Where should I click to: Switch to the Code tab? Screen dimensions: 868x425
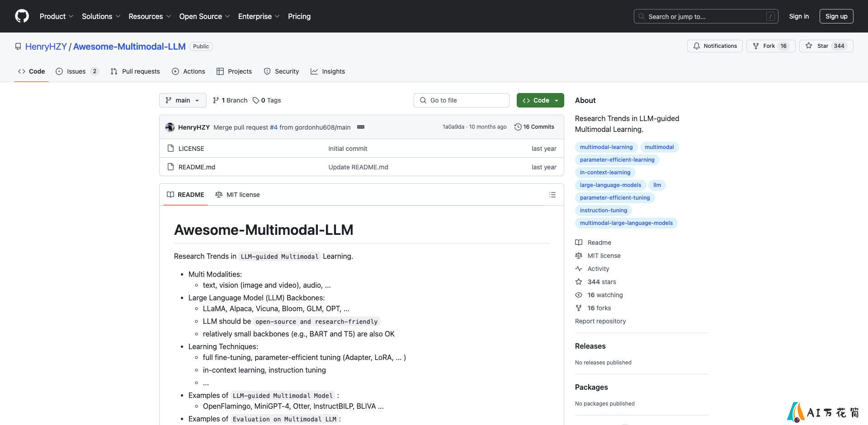tap(32, 71)
